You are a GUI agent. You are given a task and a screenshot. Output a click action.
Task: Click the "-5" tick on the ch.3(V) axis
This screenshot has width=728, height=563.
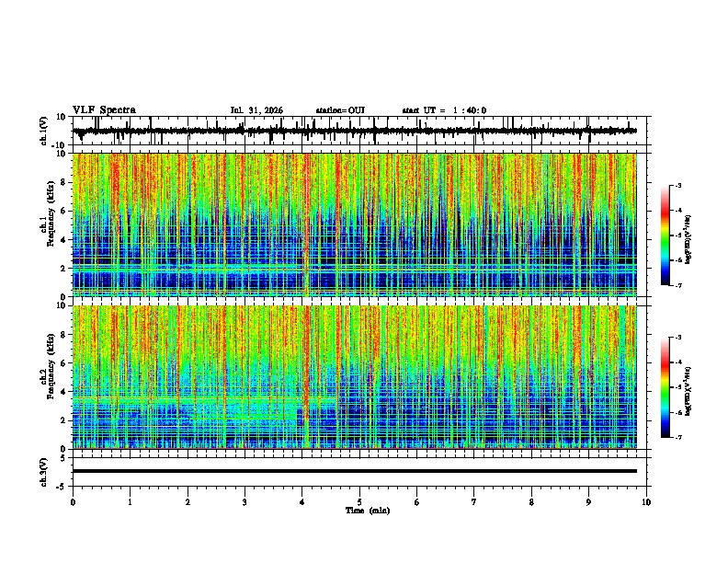(x=62, y=487)
